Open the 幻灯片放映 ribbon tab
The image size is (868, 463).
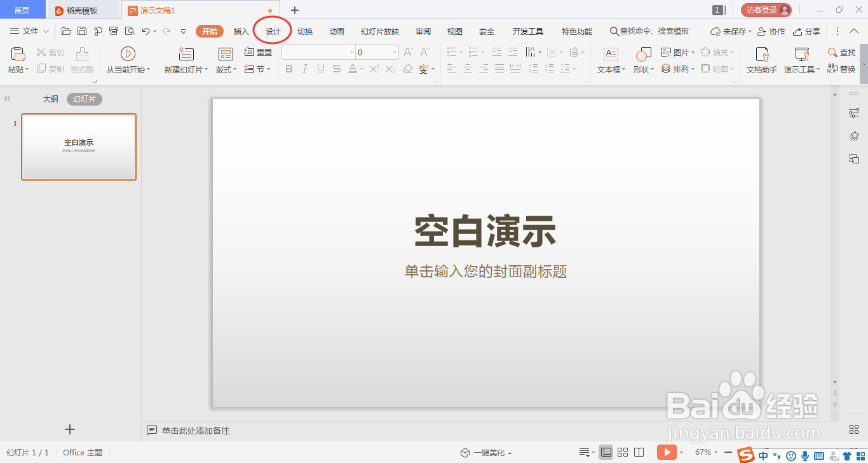click(379, 31)
